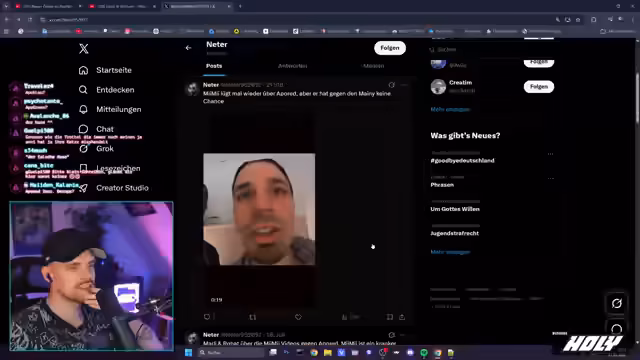Share the MiiMii video post
This screenshot has width=640, height=360.
coord(402,317)
